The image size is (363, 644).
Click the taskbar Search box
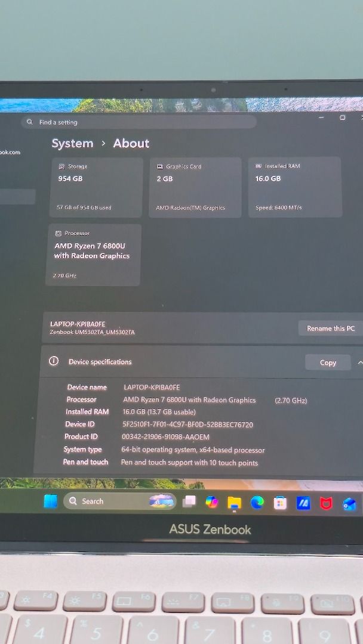[119, 501]
